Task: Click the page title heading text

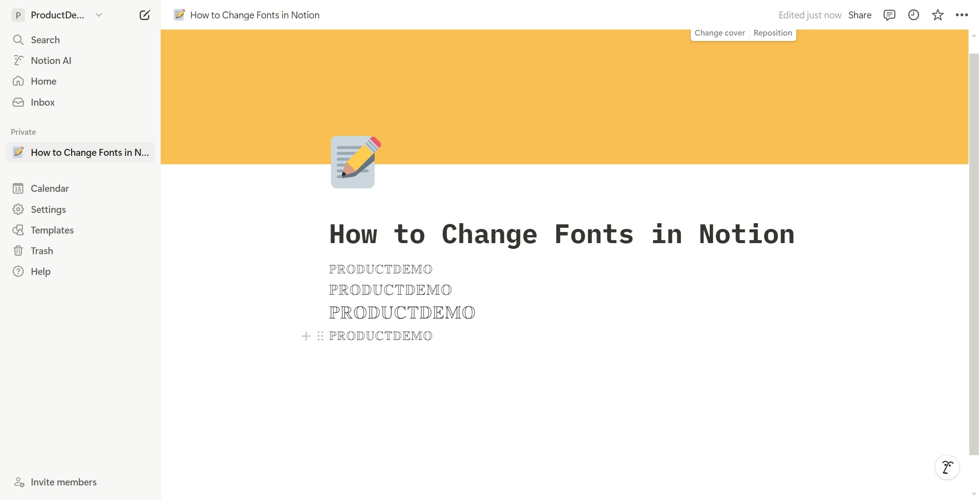Action: (x=562, y=234)
